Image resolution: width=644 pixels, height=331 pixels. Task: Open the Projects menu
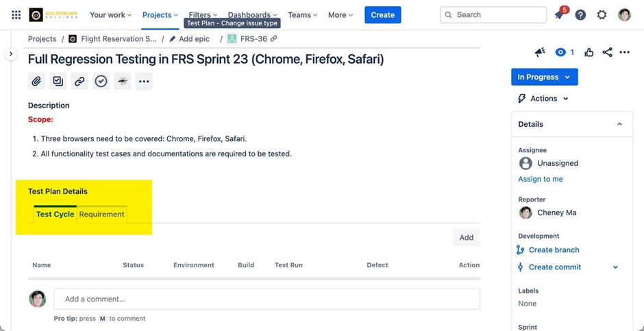click(160, 15)
